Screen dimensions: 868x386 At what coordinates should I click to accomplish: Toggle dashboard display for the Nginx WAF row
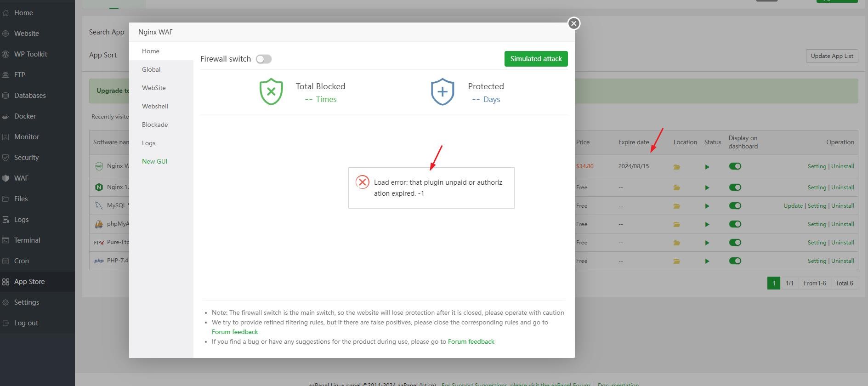pos(735,166)
